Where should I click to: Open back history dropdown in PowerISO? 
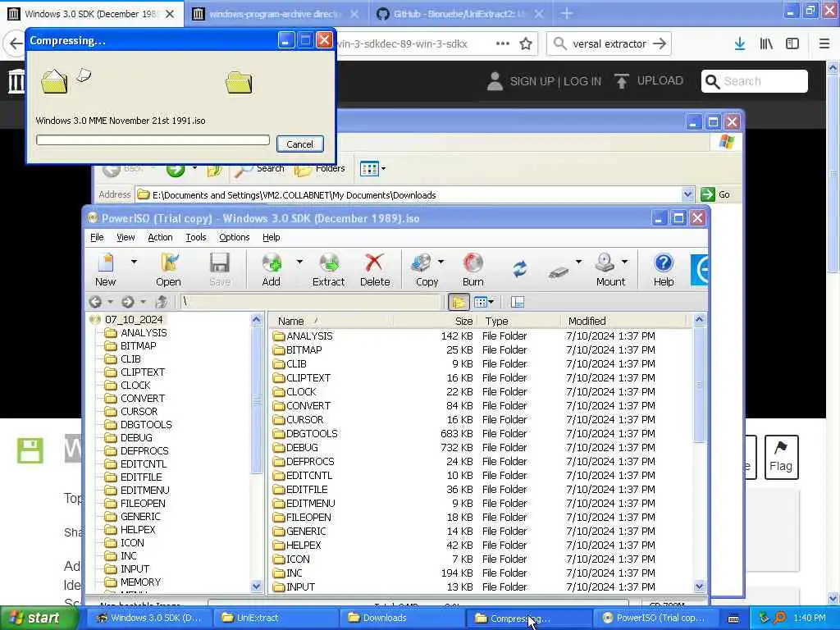(x=110, y=302)
